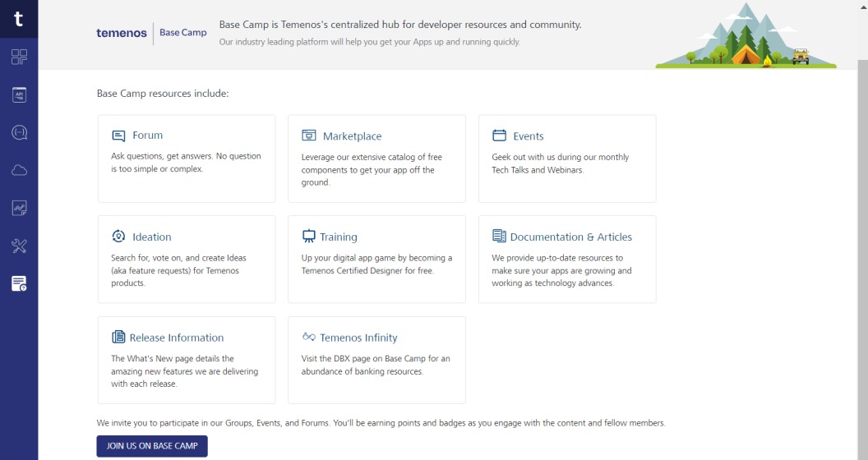Click the campsite illustration in header

click(746, 38)
